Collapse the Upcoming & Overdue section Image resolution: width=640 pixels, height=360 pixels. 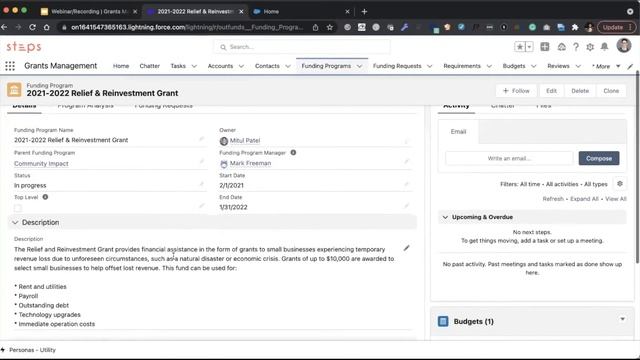point(445,217)
